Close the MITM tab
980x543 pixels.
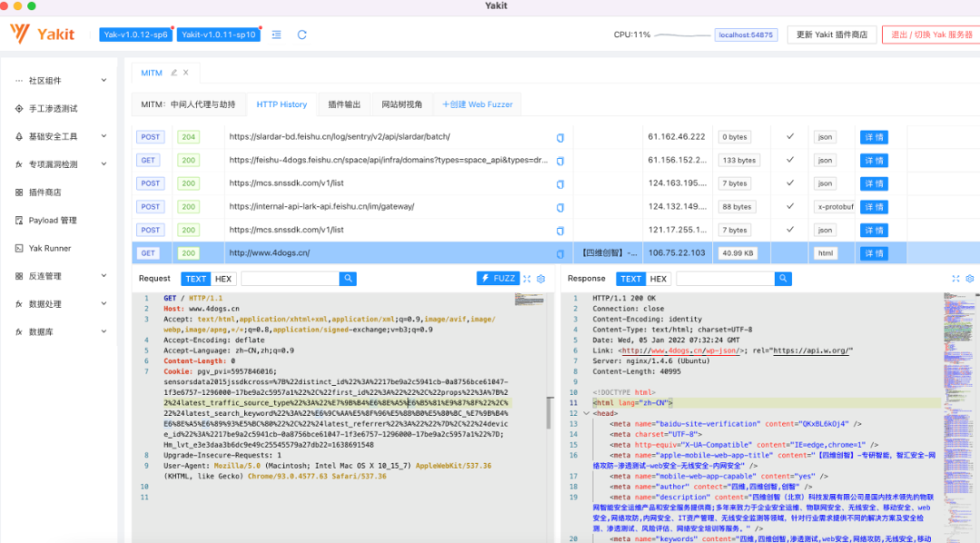coord(186,73)
